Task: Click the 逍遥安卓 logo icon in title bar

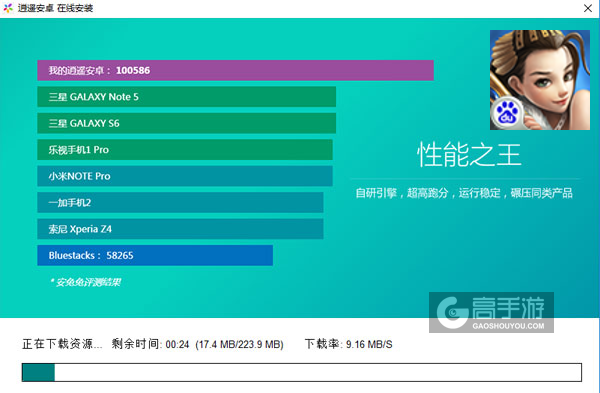Action: point(8,8)
